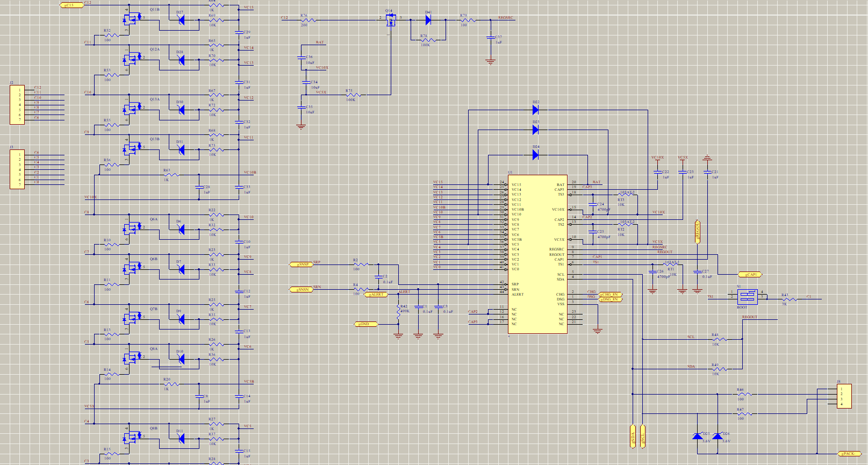Click the J8 connector symbol

844,396
